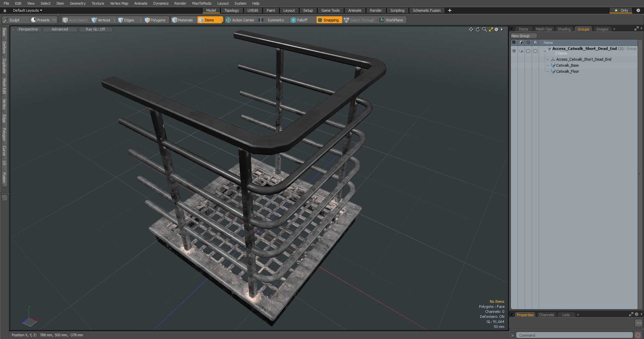Image resolution: width=644 pixels, height=339 pixels.
Task: Toggle Snapping on or off
Action: pyautogui.click(x=329, y=20)
